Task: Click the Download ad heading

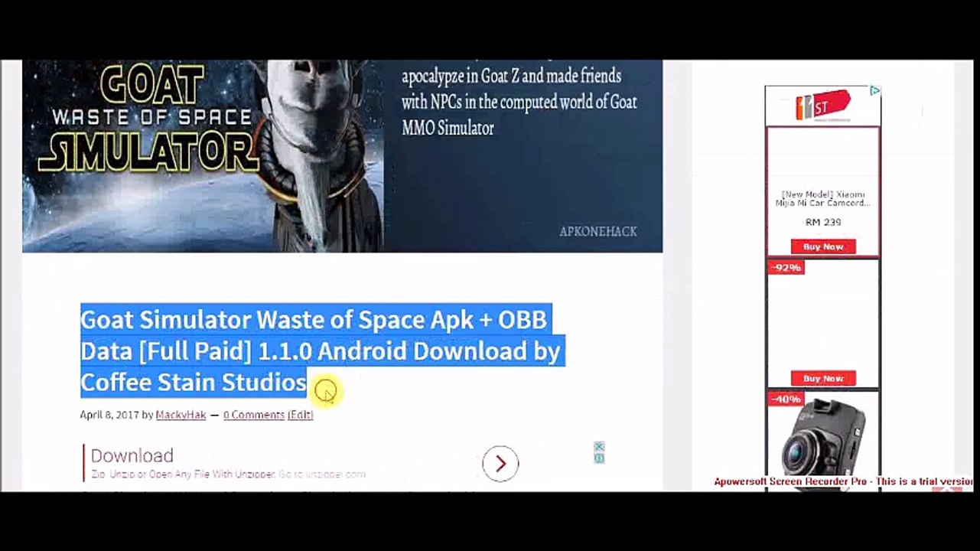Action: [x=132, y=456]
